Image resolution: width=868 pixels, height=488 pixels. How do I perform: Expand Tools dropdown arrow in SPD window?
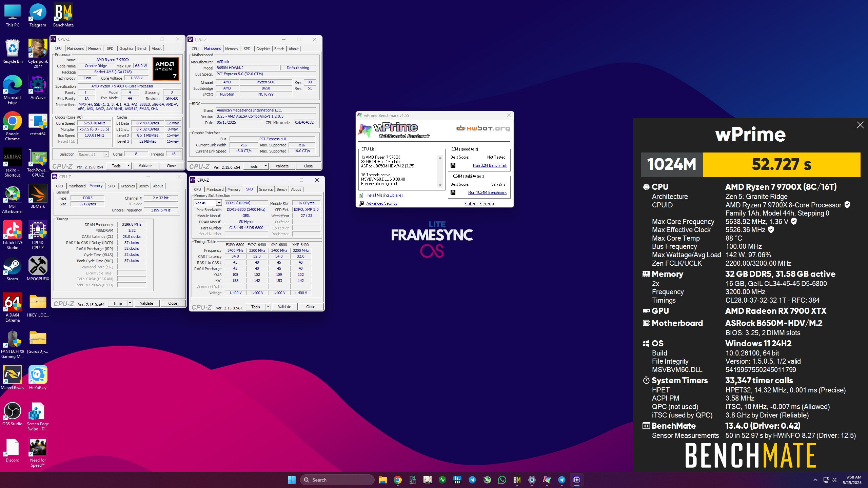(x=268, y=307)
